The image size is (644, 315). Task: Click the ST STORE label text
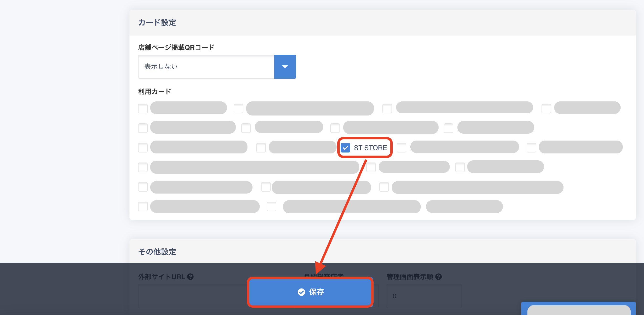point(370,148)
